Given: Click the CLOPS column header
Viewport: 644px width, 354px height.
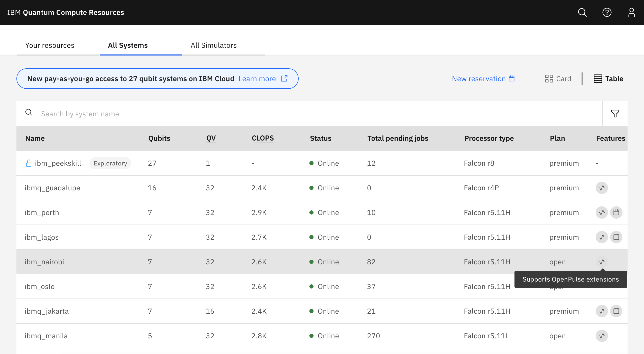Looking at the screenshot, I should tap(263, 138).
